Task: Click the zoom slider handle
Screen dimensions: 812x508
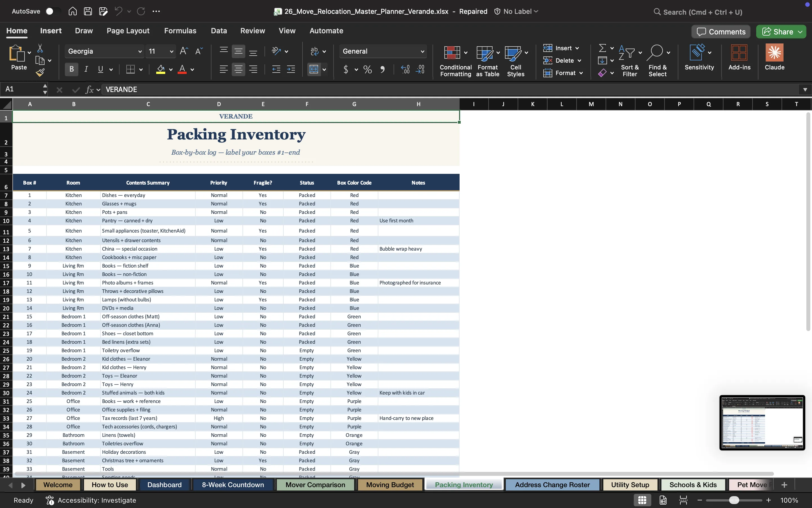Action: (734, 500)
